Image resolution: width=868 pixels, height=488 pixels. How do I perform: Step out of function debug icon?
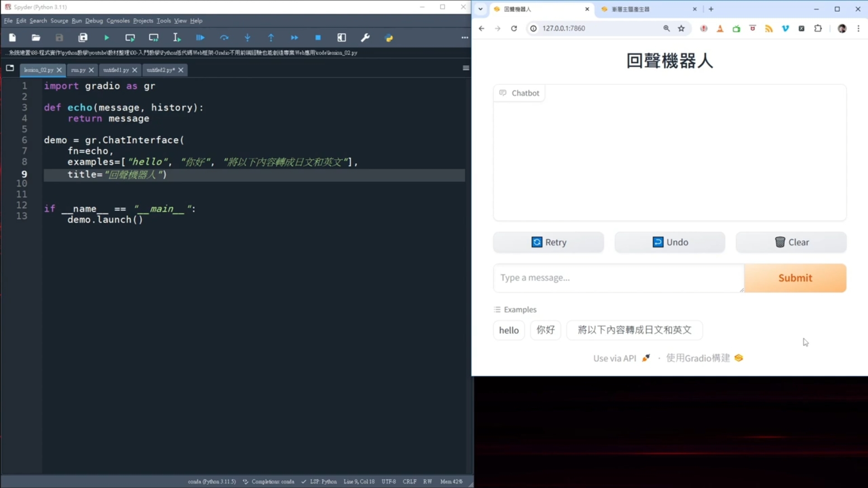pyautogui.click(x=271, y=38)
